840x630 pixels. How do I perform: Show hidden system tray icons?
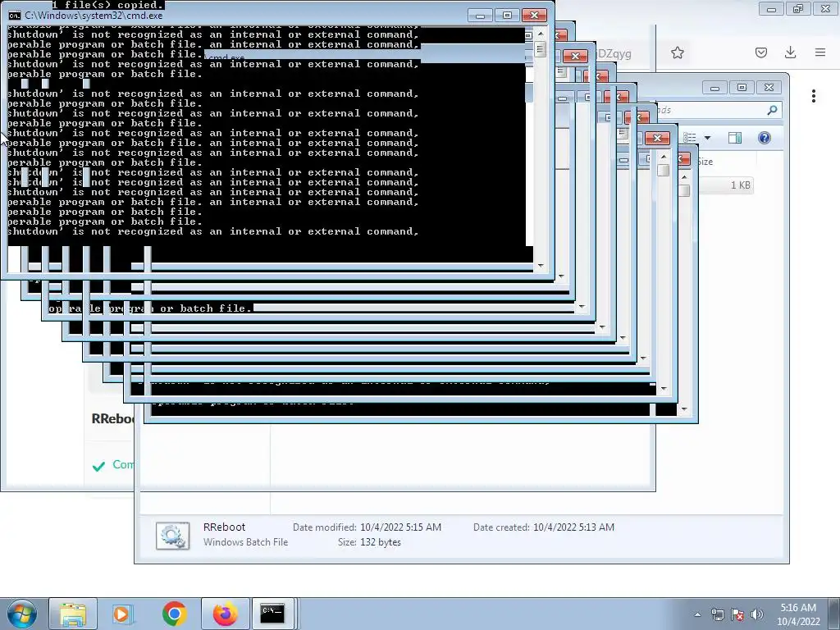(x=697, y=614)
